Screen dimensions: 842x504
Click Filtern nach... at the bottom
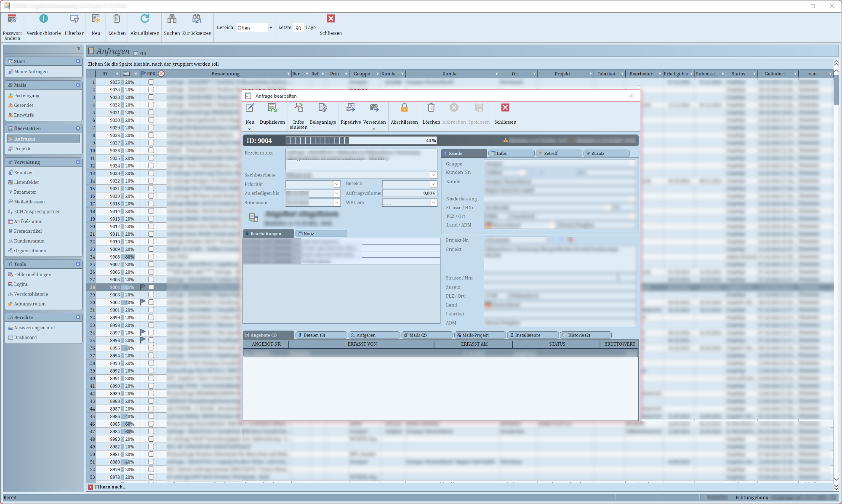(110, 487)
